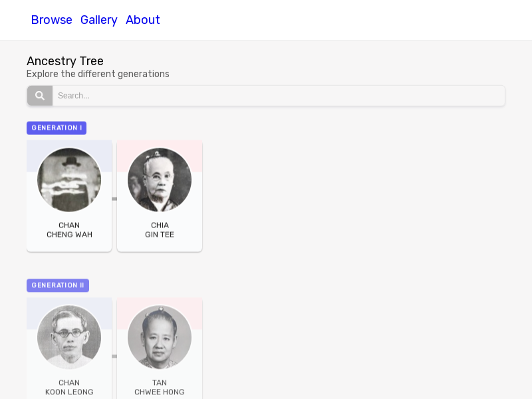Open Tan Chwee Hong's portrait photo

(160, 337)
